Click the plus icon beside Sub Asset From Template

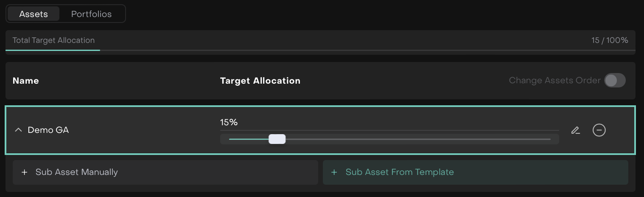pos(334,172)
